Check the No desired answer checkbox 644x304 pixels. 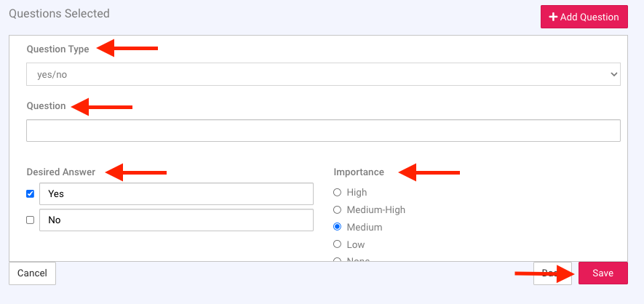click(31, 220)
